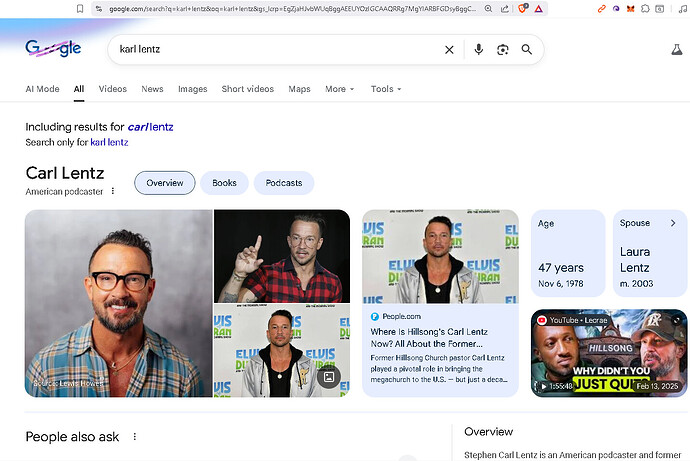Image resolution: width=690 pixels, height=461 pixels.
Task: Select the All results tab
Action: click(79, 89)
